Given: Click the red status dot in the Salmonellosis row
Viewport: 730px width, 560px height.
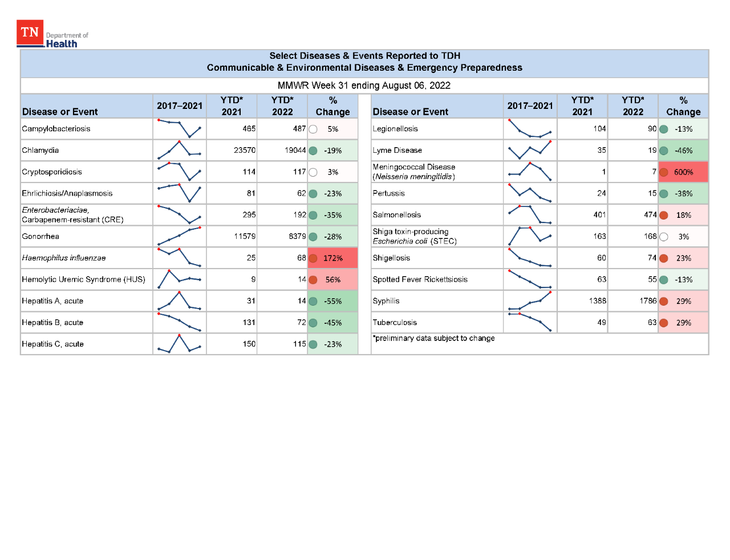Looking at the screenshot, I should click(664, 216).
